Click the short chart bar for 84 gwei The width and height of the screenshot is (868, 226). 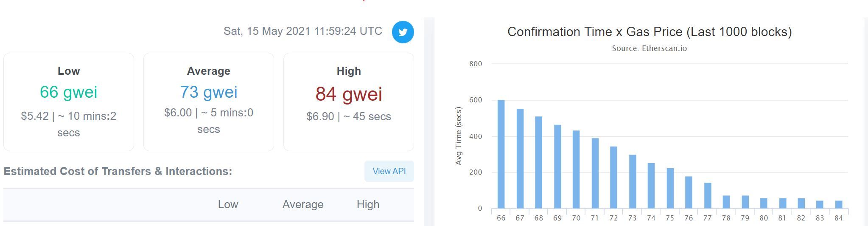(x=839, y=205)
